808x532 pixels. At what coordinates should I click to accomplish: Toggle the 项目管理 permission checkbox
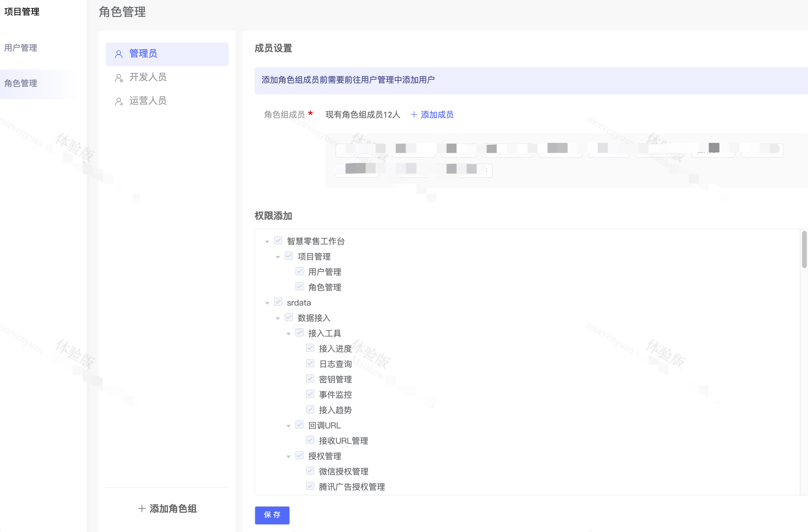tap(289, 256)
